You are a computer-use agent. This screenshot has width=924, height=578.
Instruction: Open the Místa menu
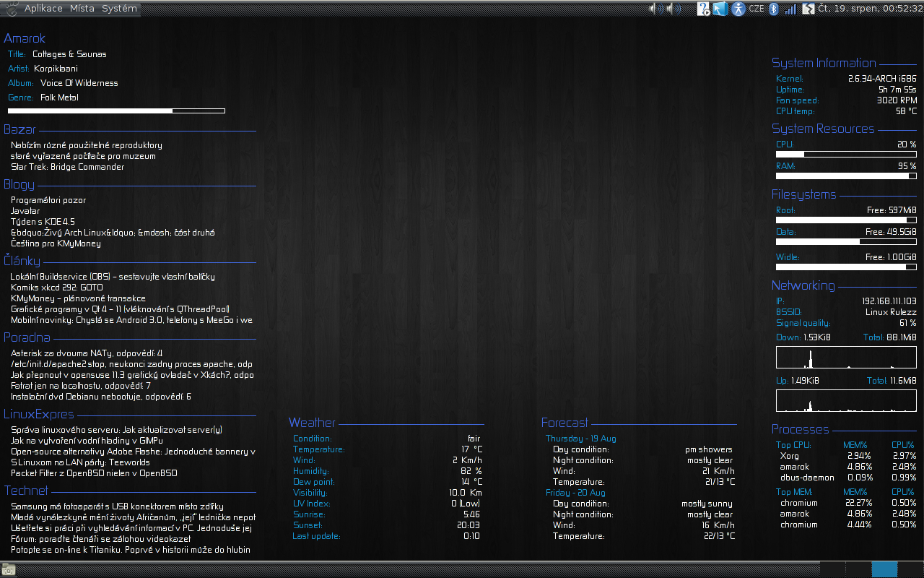coord(82,9)
